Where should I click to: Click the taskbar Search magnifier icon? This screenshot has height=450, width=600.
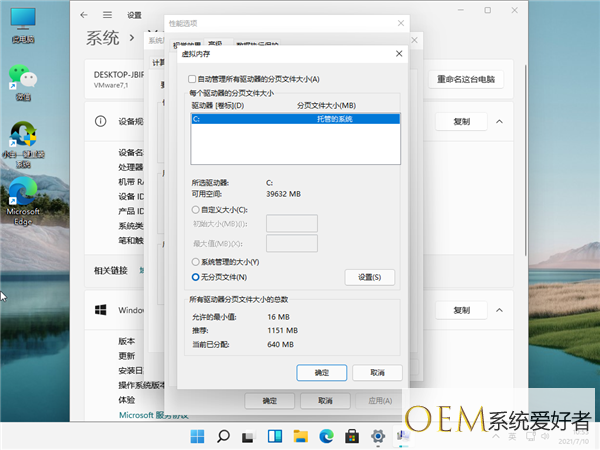(223, 437)
